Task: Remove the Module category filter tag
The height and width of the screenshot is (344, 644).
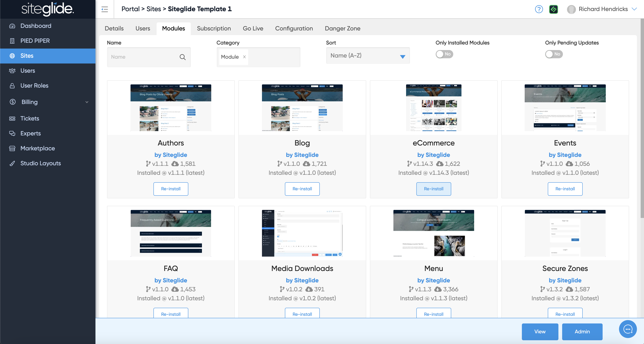Action: pos(244,57)
